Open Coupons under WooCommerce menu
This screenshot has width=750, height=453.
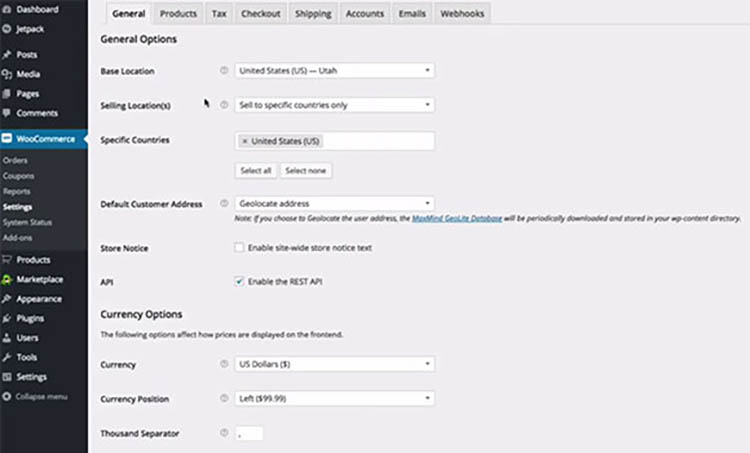coord(19,176)
